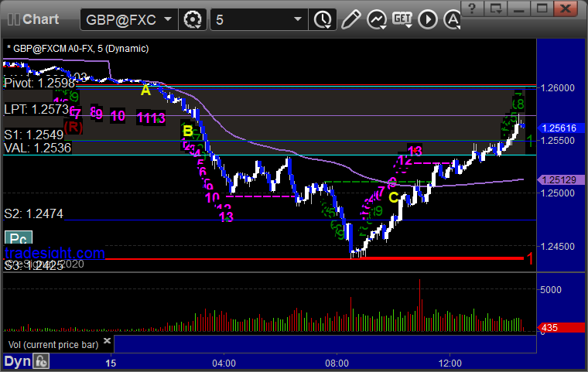Click the S3: 1.2425 label
The height and width of the screenshot is (372, 588).
(34, 265)
